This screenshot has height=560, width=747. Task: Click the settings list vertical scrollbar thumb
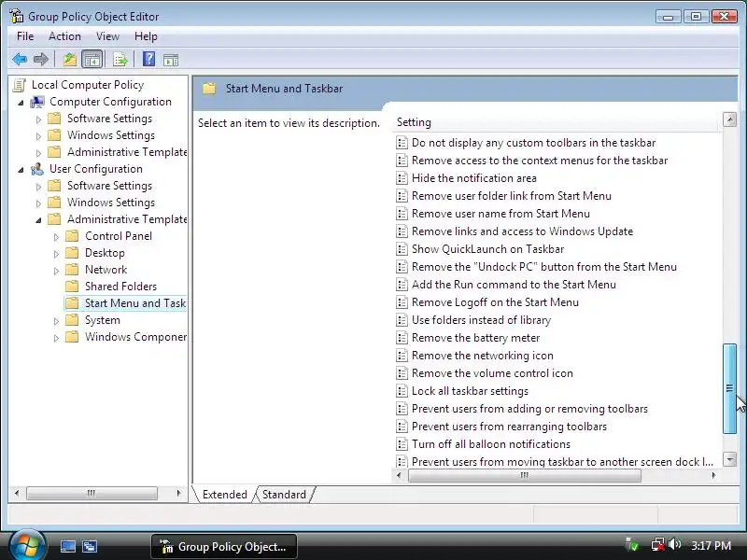pyautogui.click(x=729, y=388)
